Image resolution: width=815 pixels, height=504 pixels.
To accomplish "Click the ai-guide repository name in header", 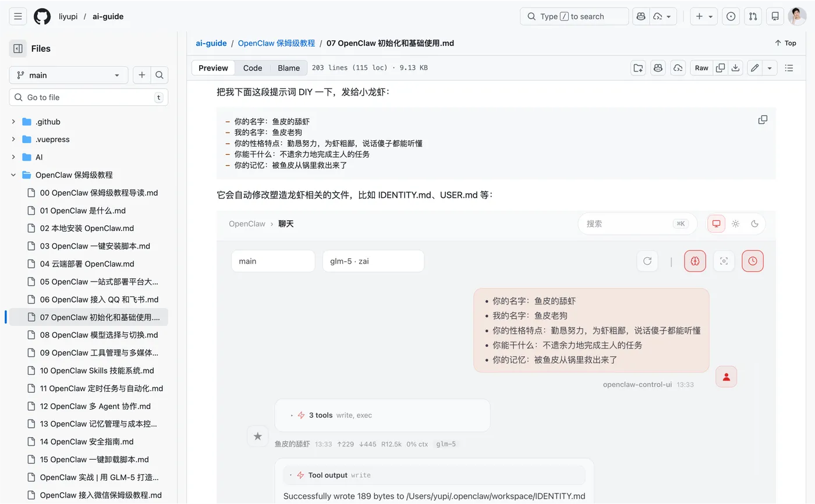I will (108, 16).
